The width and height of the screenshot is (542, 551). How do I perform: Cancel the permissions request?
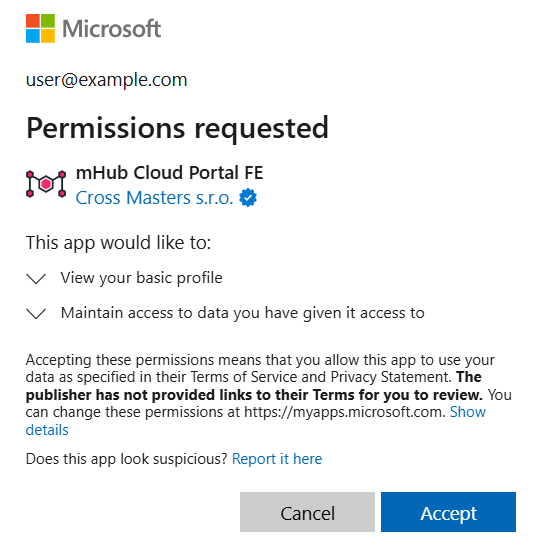pos(308,512)
